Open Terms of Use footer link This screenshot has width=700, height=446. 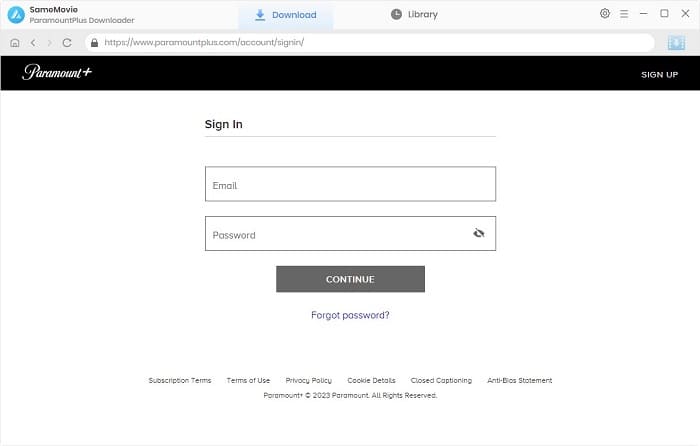pos(248,380)
